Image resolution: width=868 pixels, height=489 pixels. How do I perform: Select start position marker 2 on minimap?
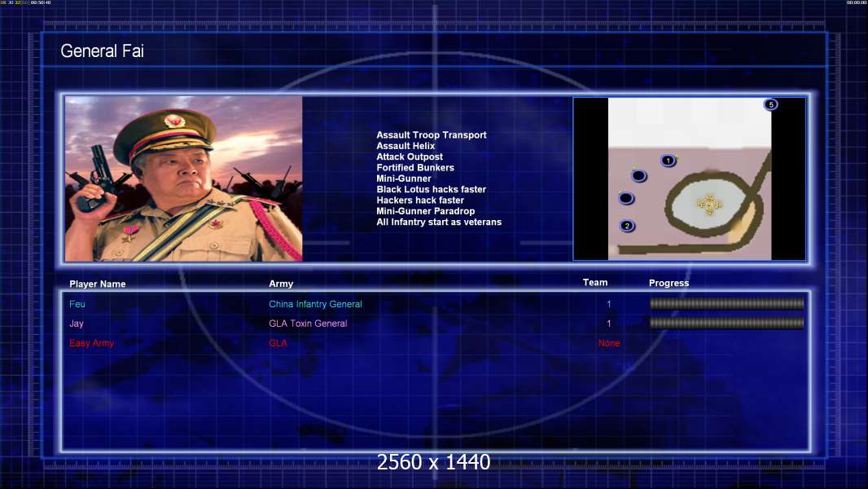[x=627, y=226]
